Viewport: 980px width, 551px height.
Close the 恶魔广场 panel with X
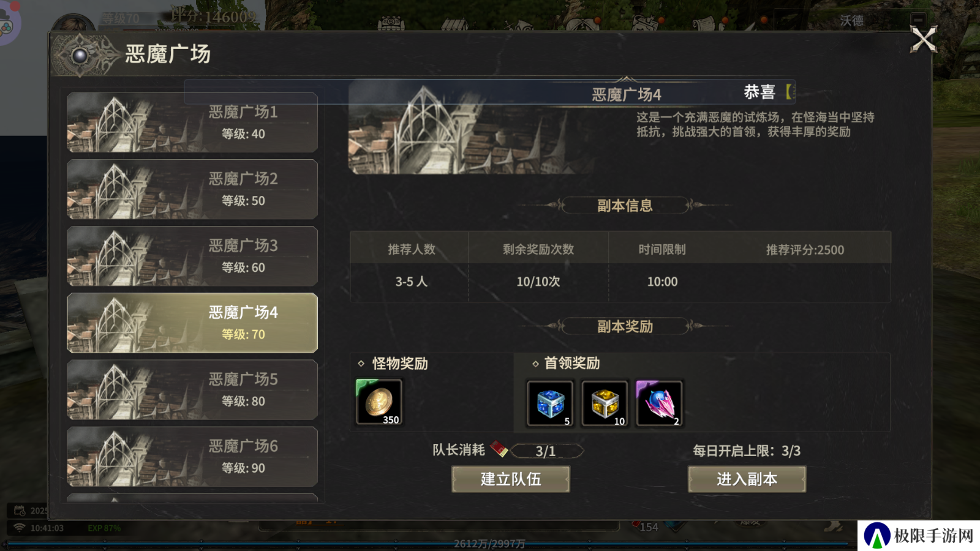click(x=924, y=40)
